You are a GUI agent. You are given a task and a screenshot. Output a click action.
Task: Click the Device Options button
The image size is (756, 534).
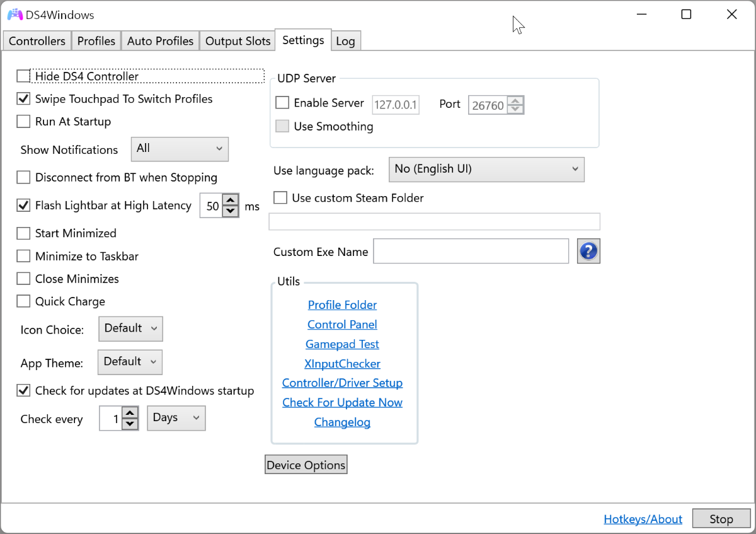tap(306, 465)
